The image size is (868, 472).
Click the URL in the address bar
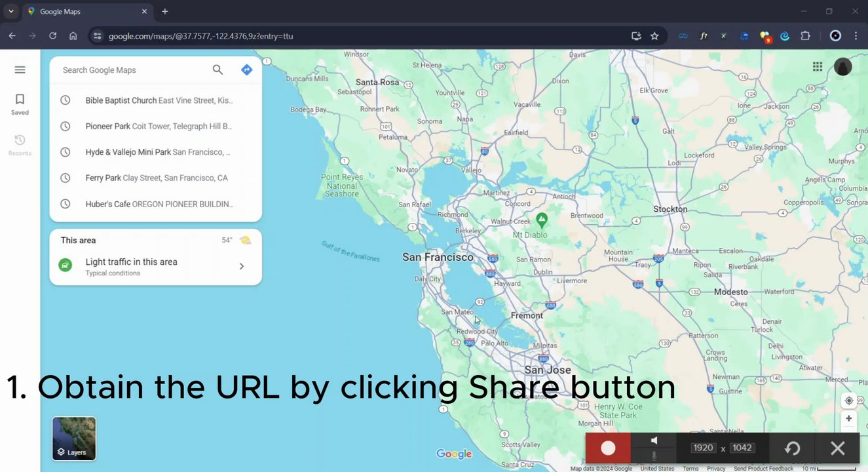tap(200, 36)
